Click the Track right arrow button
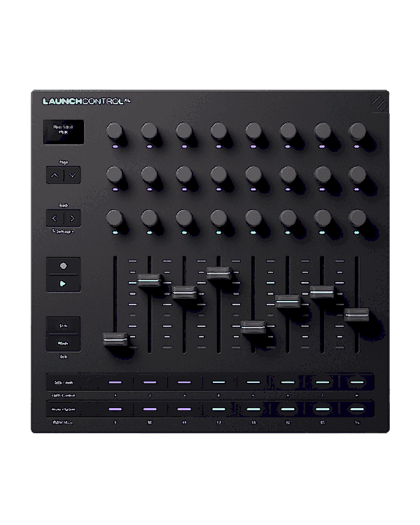420x525 pixels. pos(72,218)
